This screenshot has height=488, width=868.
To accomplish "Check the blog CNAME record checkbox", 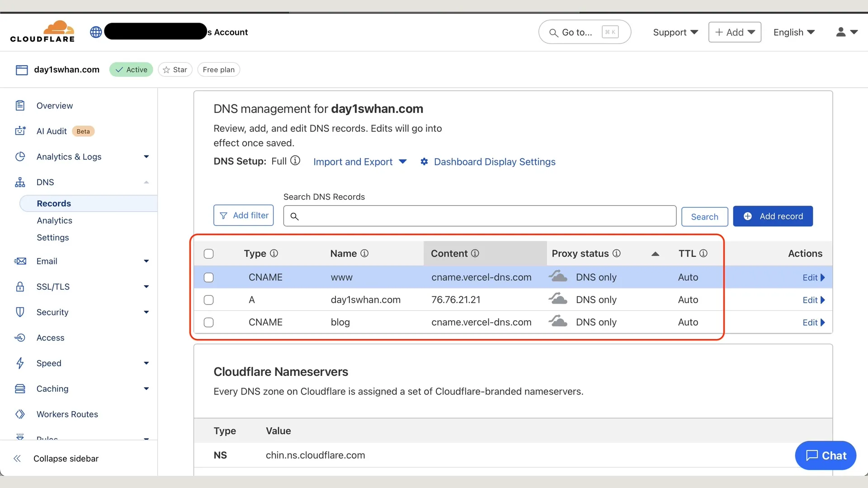I will coord(208,323).
